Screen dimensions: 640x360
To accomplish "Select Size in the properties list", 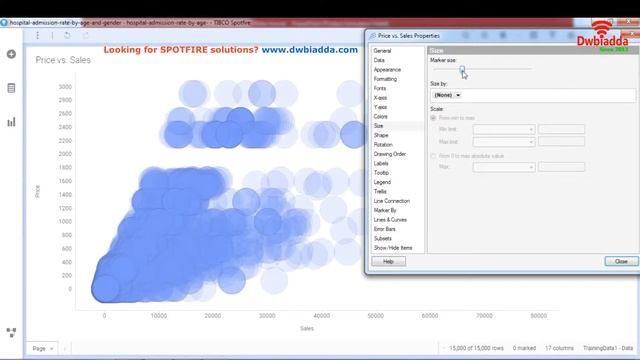I will point(378,126).
